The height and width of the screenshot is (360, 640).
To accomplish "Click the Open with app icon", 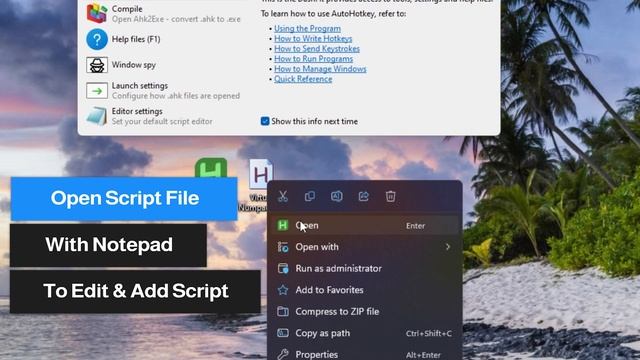I will click(x=283, y=247).
